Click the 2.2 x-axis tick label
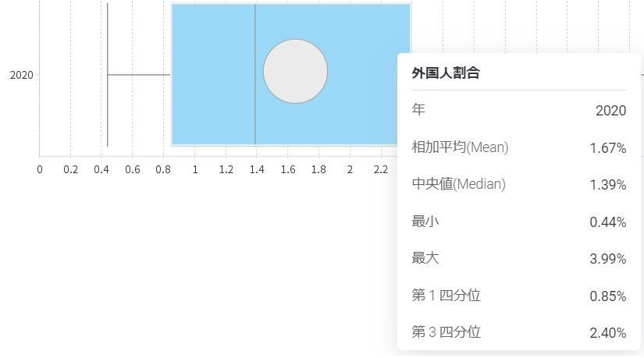Screen dimensions: 644x358 [x=381, y=169]
